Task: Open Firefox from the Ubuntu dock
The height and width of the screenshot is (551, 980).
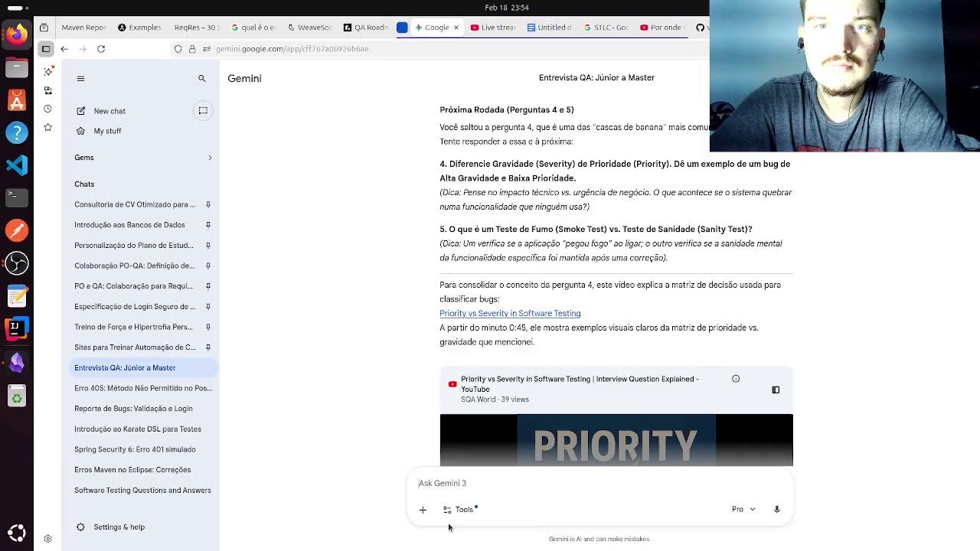Action: click(x=17, y=34)
